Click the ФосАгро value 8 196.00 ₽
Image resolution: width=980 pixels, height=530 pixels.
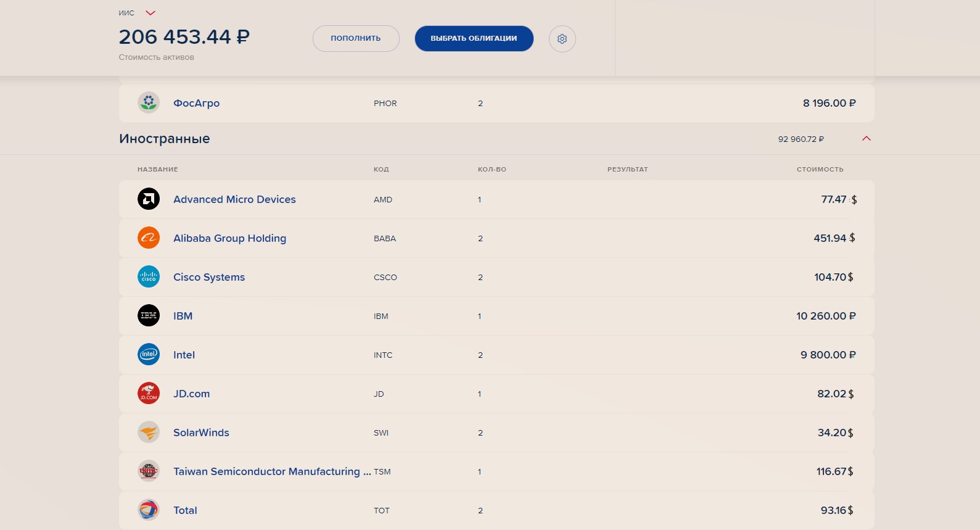tap(829, 103)
